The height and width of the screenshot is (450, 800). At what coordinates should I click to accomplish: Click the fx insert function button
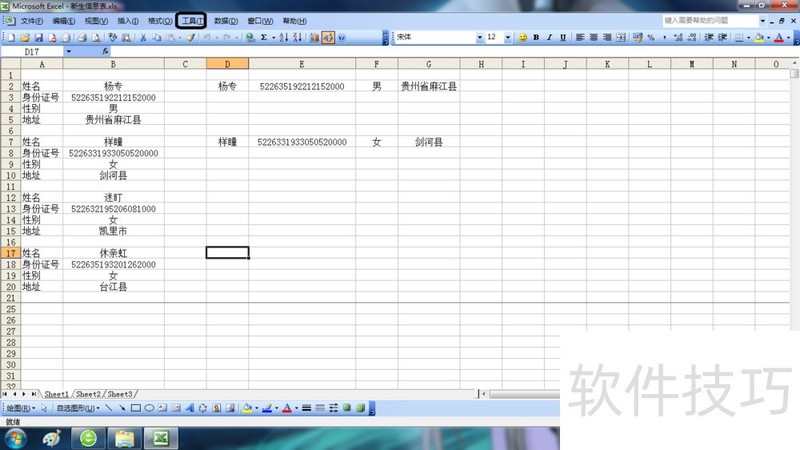105,52
